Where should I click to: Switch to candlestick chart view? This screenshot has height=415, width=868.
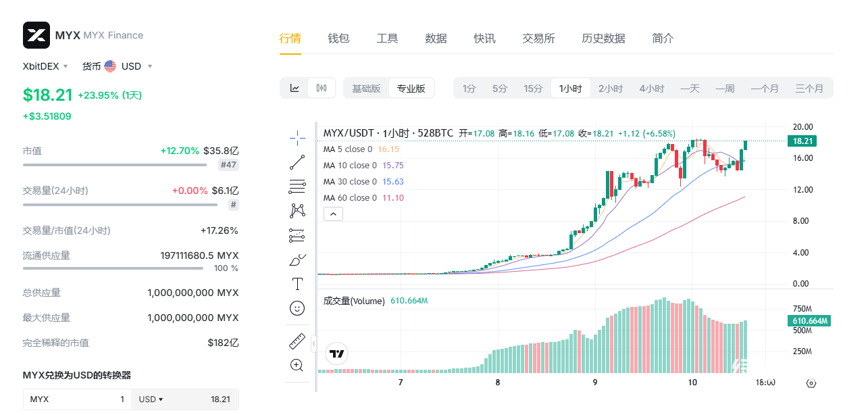click(x=322, y=88)
